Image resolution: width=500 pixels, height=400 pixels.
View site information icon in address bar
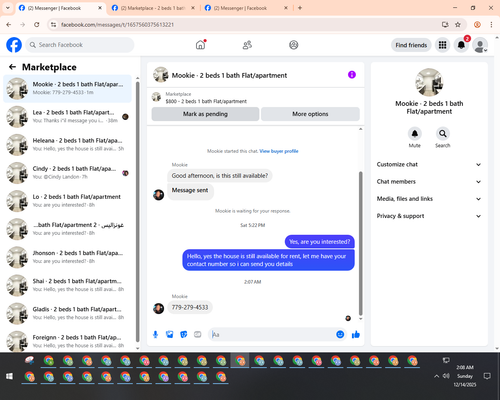[53, 24]
